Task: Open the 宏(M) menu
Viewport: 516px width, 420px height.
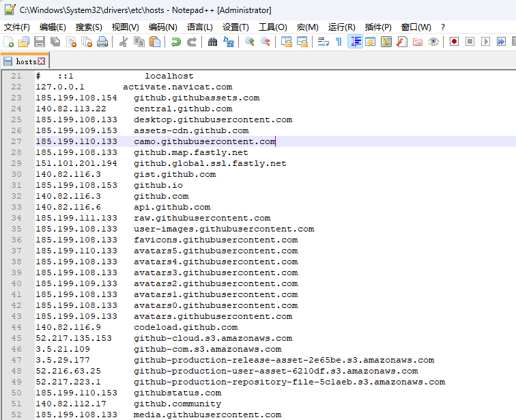Action: 308,27
